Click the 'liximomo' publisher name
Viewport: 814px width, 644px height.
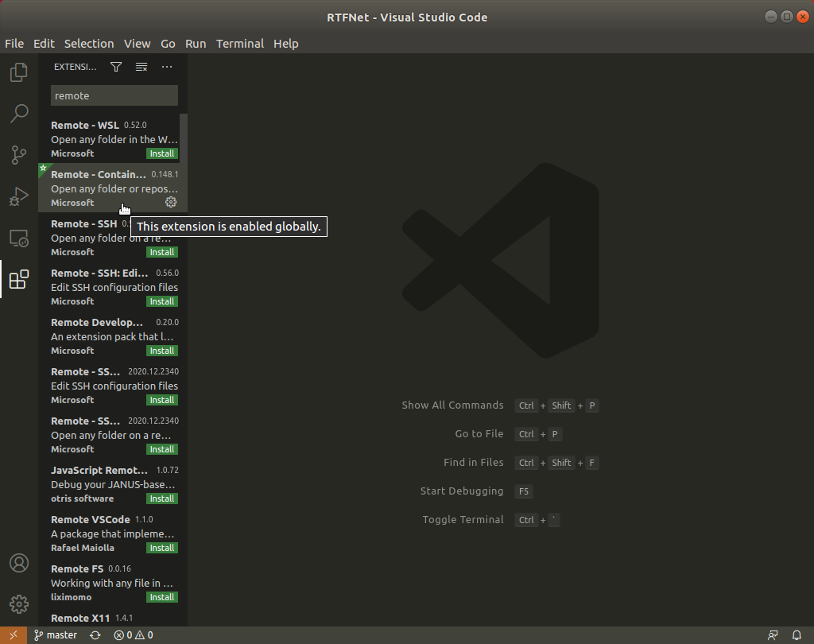71,597
